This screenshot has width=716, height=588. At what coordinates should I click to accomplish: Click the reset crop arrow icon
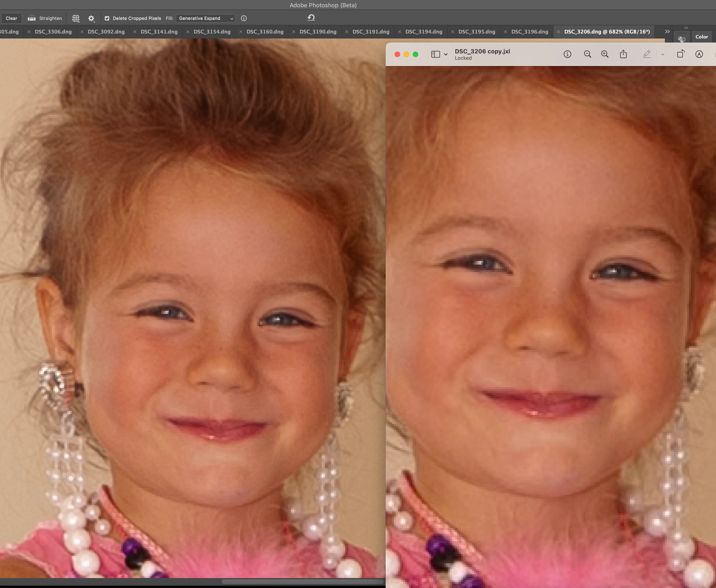(x=311, y=18)
